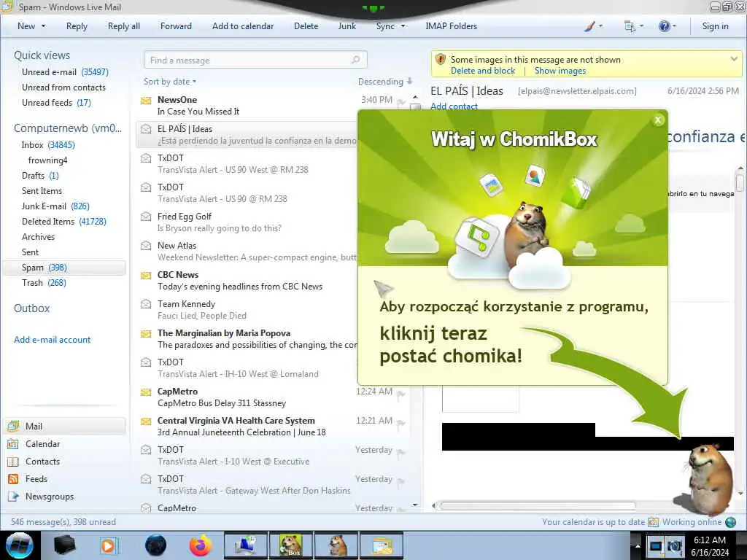Open the Help icon dropdown arrow

pyautogui.click(x=674, y=26)
